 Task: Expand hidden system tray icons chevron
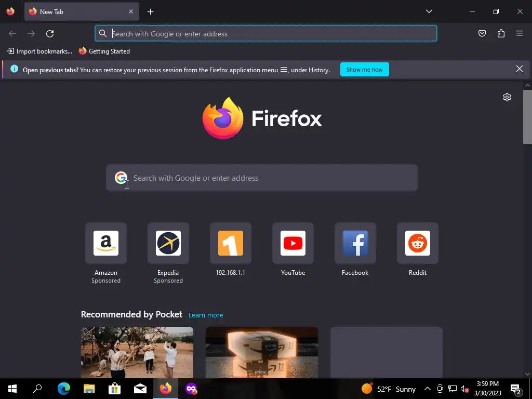pos(428,389)
